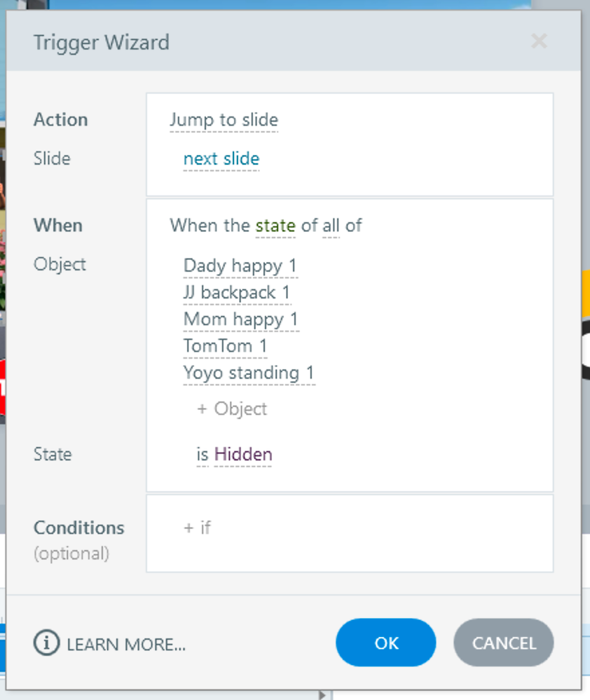Change the 'is' state operator

click(x=203, y=455)
